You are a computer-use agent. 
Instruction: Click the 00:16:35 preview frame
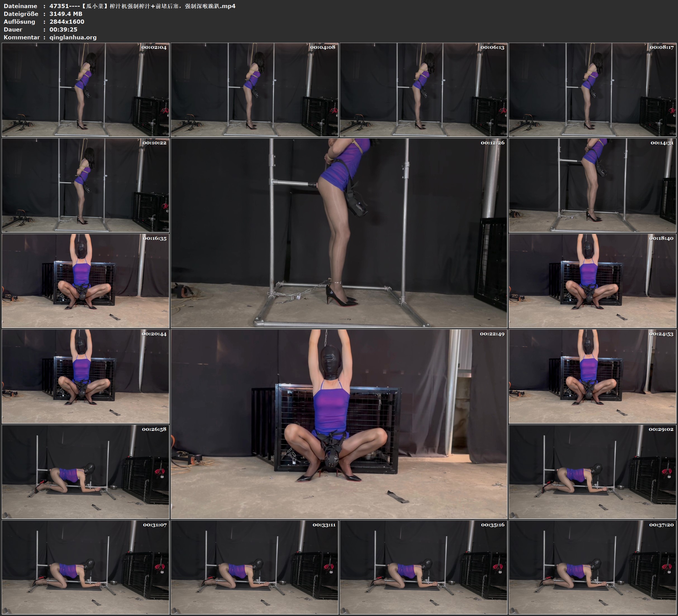85,281
